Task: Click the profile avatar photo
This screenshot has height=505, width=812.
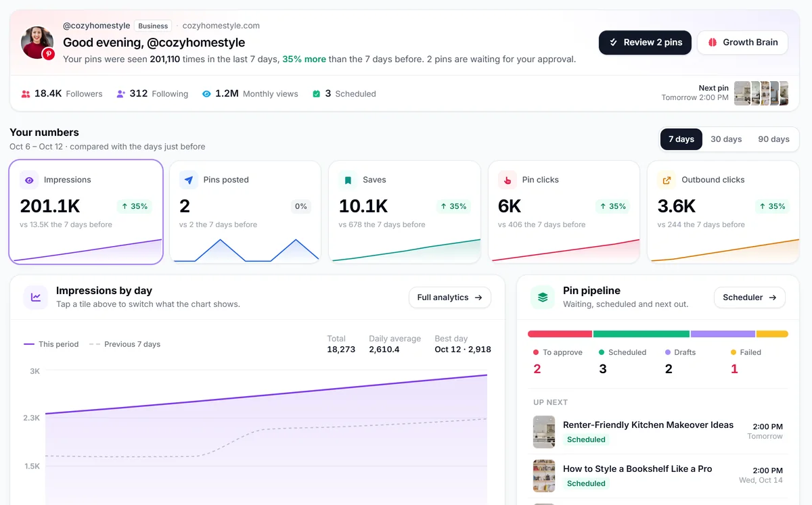Action: click(x=37, y=43)
